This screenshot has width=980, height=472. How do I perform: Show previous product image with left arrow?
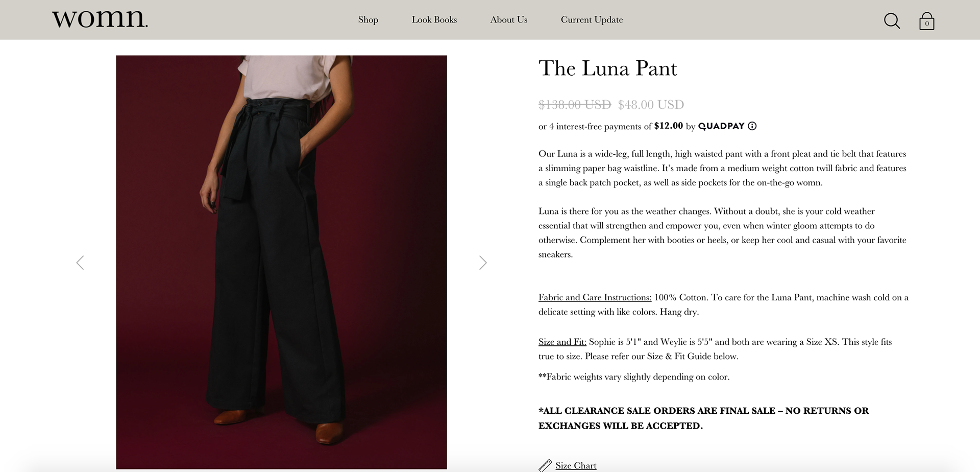point(80,263)
